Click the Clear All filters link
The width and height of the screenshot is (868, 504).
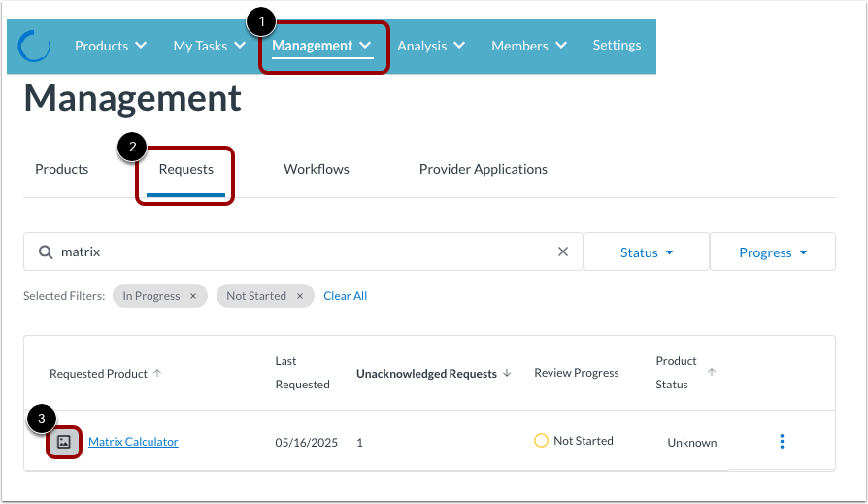(346, 296)
